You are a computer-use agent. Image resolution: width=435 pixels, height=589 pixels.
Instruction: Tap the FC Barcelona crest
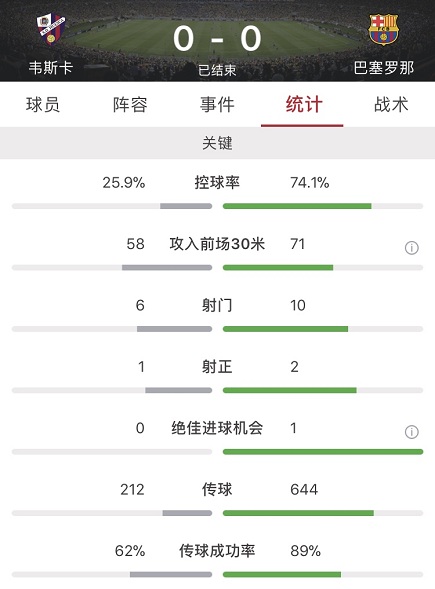pyautogui.click(x=384, y=30)
